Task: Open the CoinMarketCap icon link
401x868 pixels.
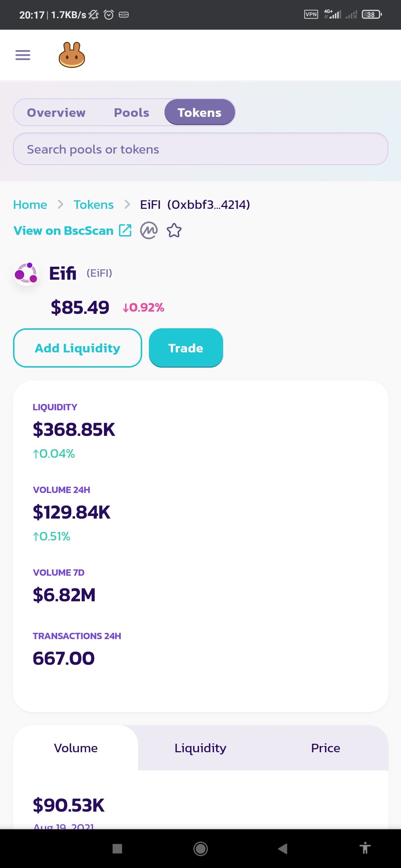Action: (x=149, y=231)
